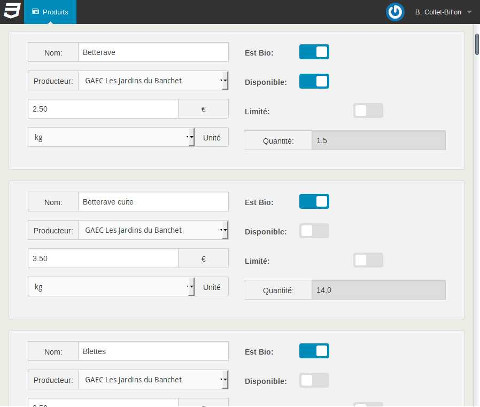Open the Produits tab
This screenshot has height=407, width=480.
(x=50, y=12)
